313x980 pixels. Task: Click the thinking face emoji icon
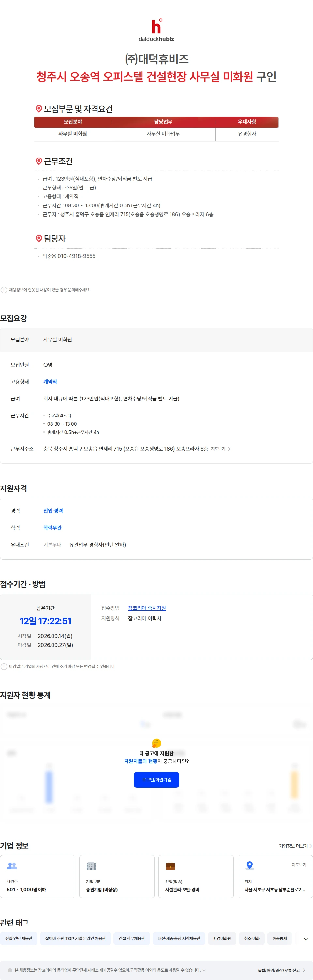coord(156,743)
